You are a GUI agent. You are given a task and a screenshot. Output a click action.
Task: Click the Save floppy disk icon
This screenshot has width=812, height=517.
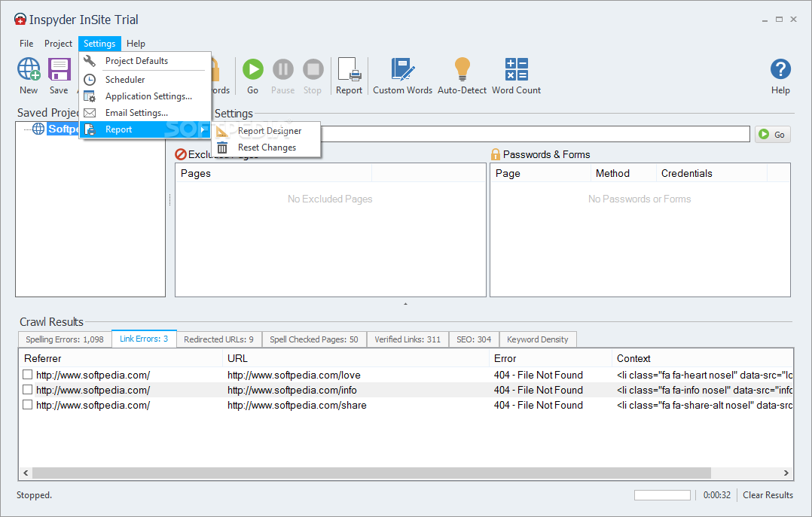pos(59,68)
